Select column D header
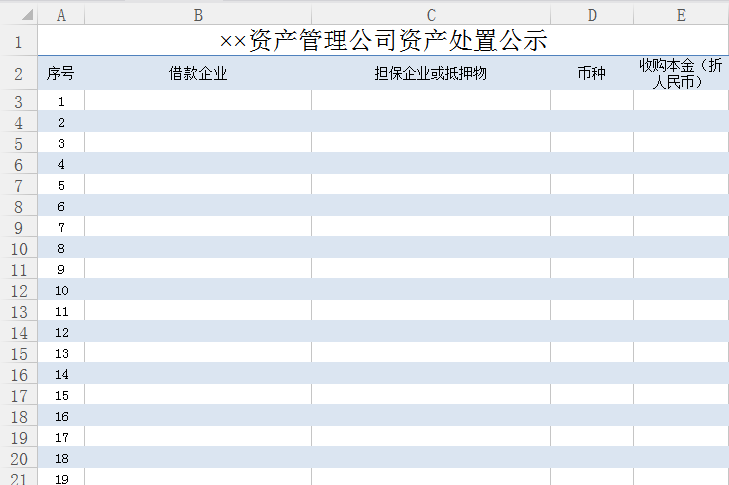Image resolution: width=729 pixels, height=485 pixels. pos(592,15)
